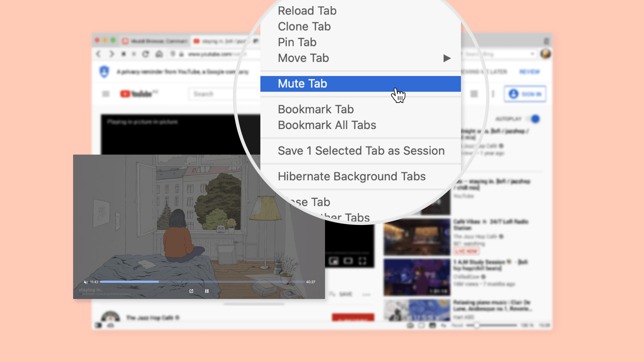This screenshot has width=644, height=362.
Task: Toggle the YouTube Autoplay switch
Action: point(533,119)
